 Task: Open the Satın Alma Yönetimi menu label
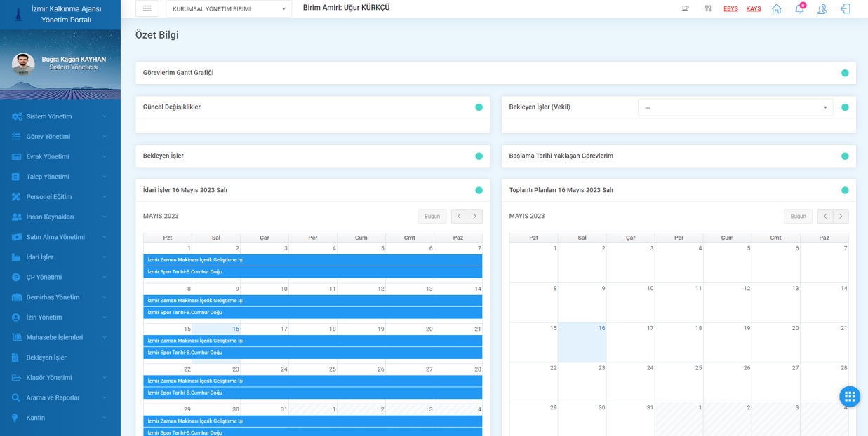pyautogui.click(x=55, y=237)
